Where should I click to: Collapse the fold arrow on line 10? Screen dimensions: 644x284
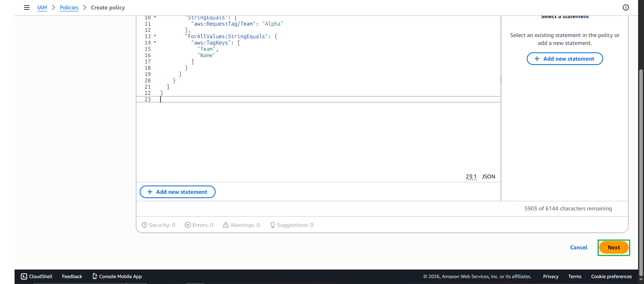pyautogui.click(x=155, y=17)
